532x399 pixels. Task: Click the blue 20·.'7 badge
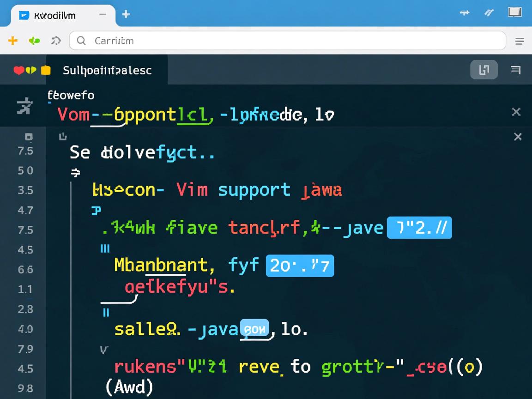300,265
